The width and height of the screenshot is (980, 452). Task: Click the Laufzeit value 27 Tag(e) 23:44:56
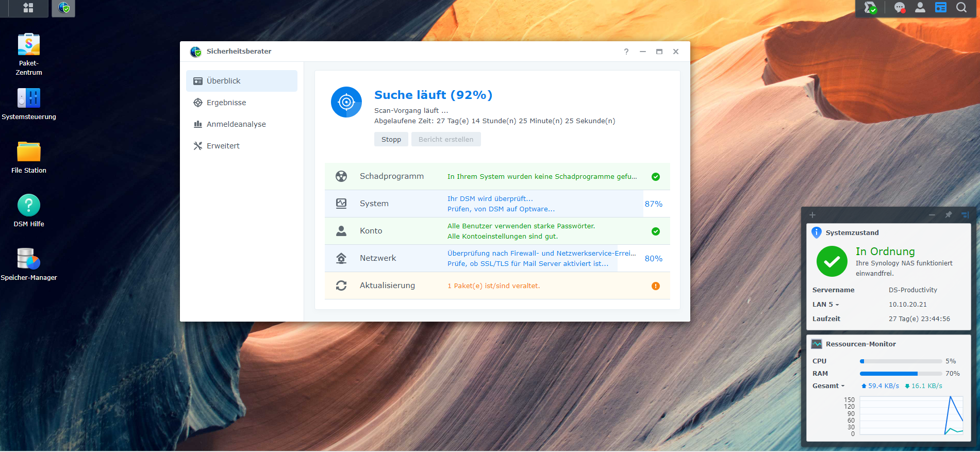(x=919, y=319)
